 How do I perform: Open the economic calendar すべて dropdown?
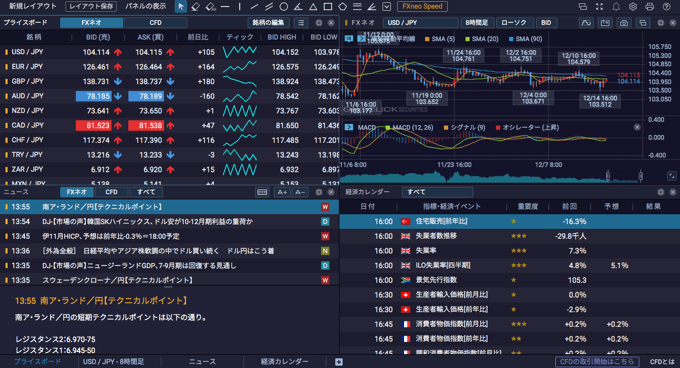[437, 192]
